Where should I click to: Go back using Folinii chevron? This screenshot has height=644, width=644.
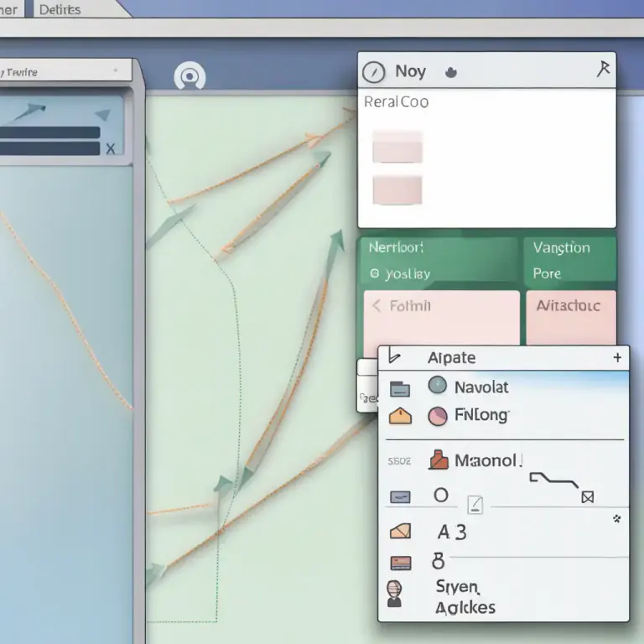coord(377,305)
